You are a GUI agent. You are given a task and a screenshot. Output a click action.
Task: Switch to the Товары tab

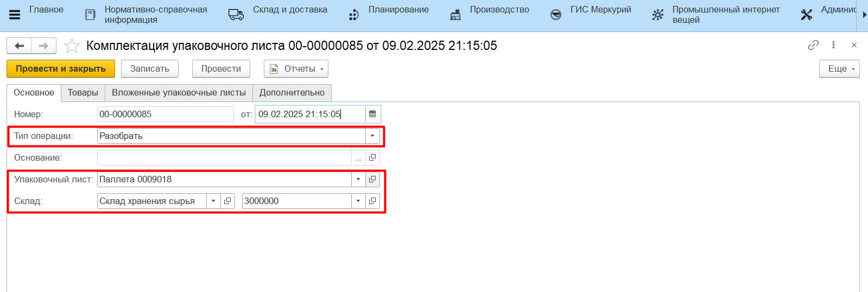[83, 93]
